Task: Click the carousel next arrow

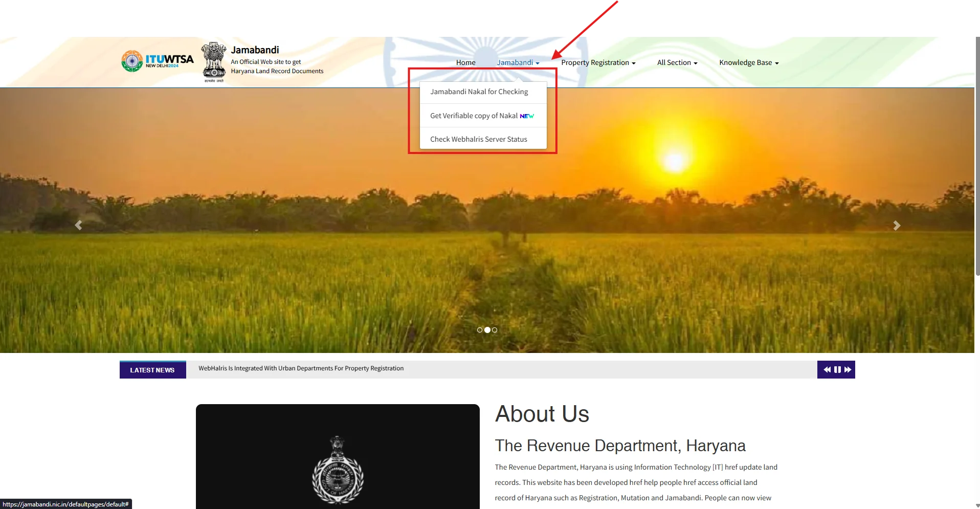Action: click(x=897, y=225)
